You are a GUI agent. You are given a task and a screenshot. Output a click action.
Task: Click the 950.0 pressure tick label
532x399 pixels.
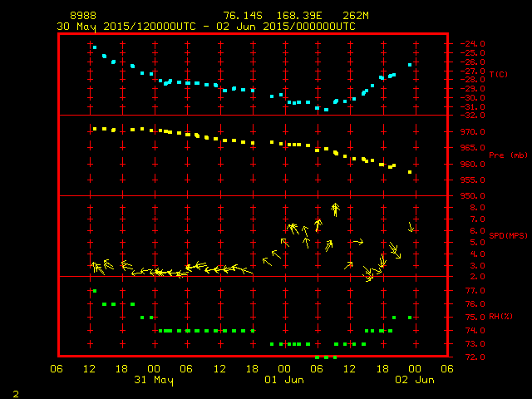(473, 196)
